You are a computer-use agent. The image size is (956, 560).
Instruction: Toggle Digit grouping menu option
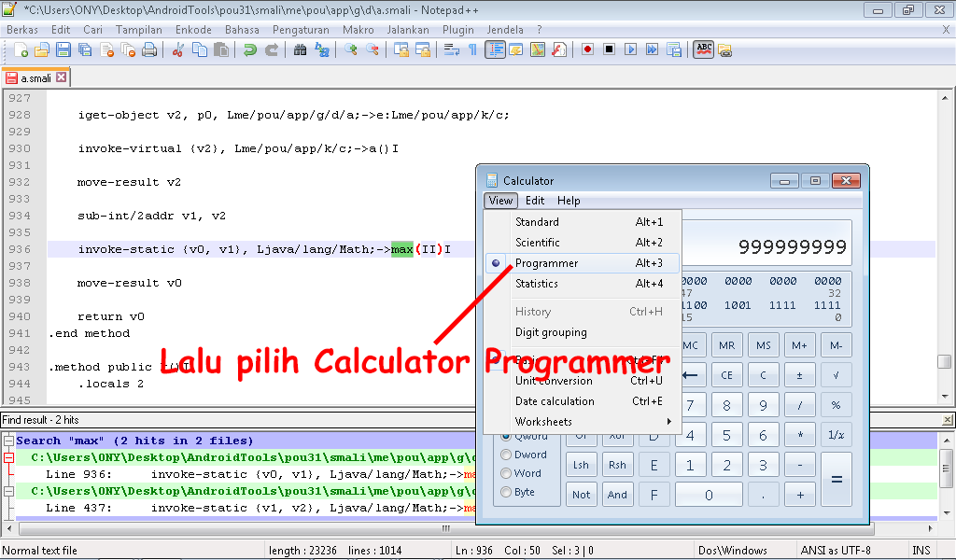tap(583, 332)
